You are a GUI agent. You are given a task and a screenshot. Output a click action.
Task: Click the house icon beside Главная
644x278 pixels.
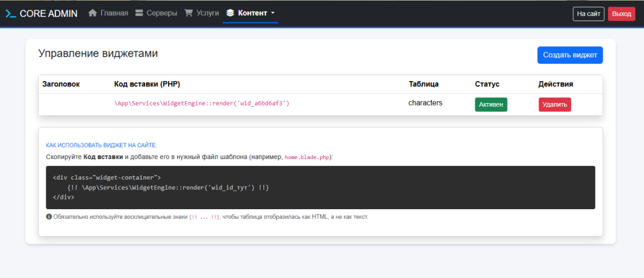[93, 13]
